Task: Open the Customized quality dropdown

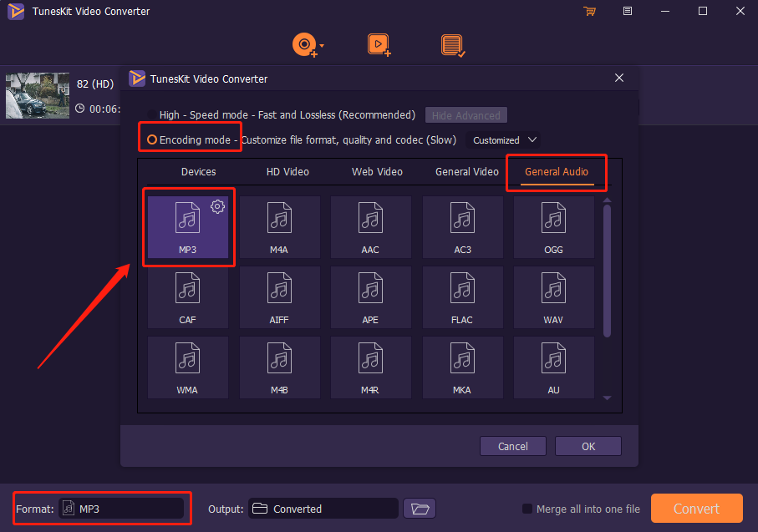Action: point(504,140)
